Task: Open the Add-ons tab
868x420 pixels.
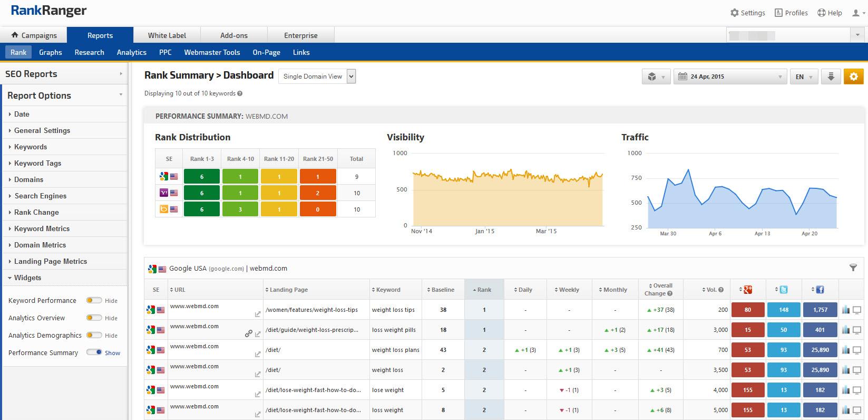Action: point(234,35)
